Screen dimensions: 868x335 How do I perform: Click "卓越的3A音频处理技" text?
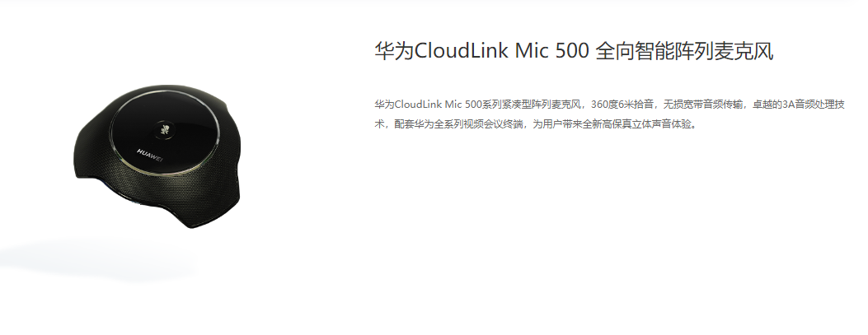pyautogui.click(x=798, y=104)
